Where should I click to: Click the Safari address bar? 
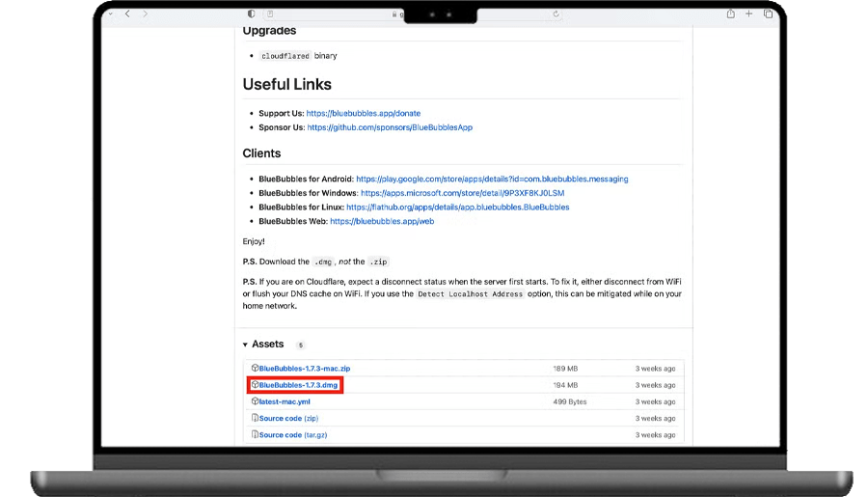414,14
